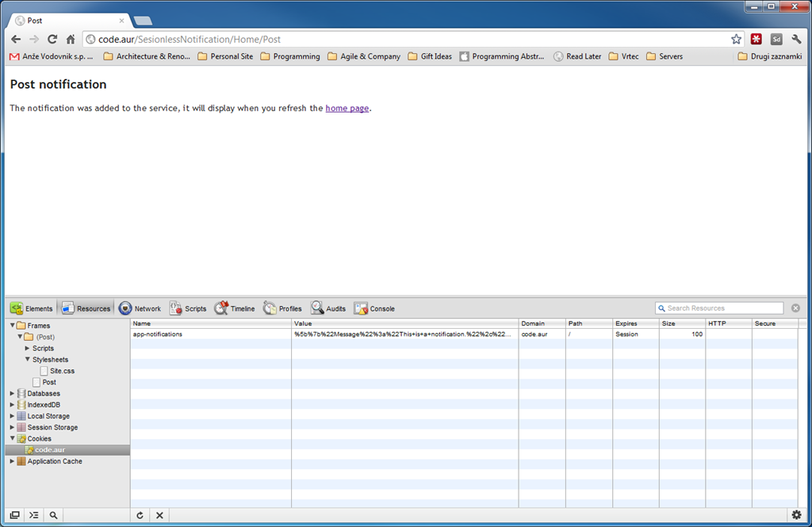Image resolution: width=812 pixels, height=527 pixels.
Task: Switch to the Timeline panel
Action: coord(235,308)
